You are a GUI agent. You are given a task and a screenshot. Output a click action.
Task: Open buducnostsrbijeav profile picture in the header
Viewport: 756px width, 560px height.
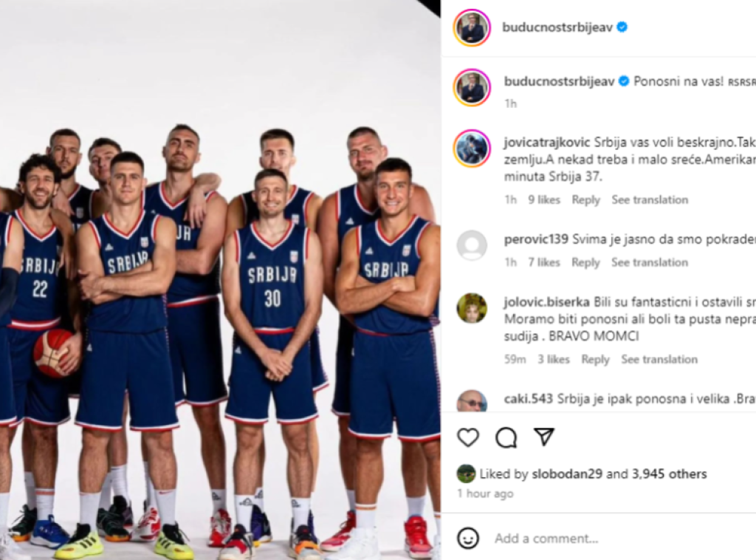[472, 27]
